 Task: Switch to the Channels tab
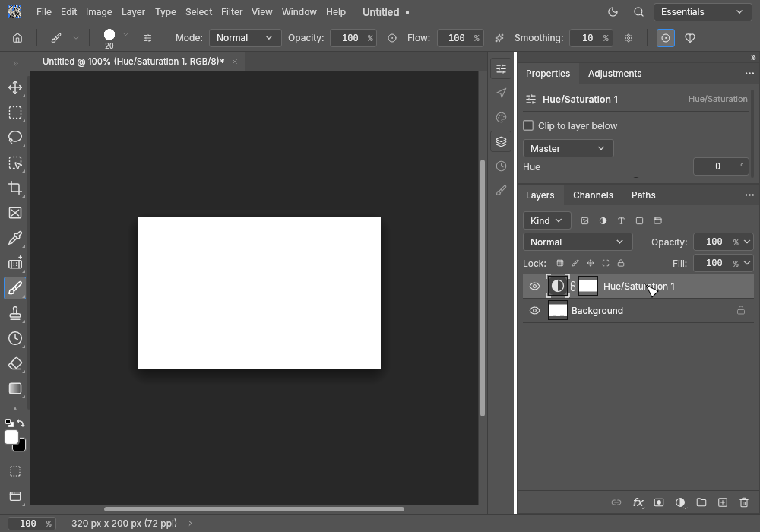click(x=593, y=195)
